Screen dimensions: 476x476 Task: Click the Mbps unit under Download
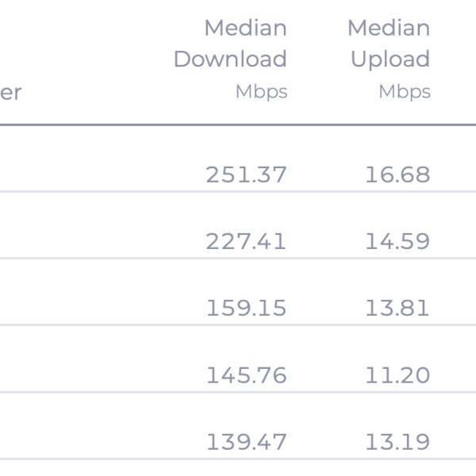click(x=261, y=92)
